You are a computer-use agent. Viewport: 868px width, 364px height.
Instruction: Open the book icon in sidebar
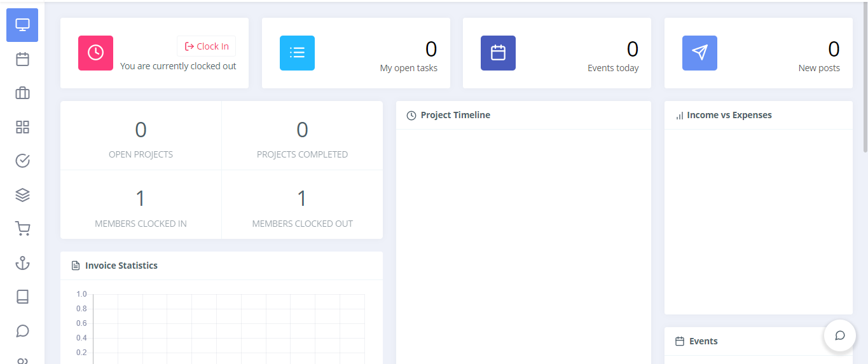coord(22,297)
